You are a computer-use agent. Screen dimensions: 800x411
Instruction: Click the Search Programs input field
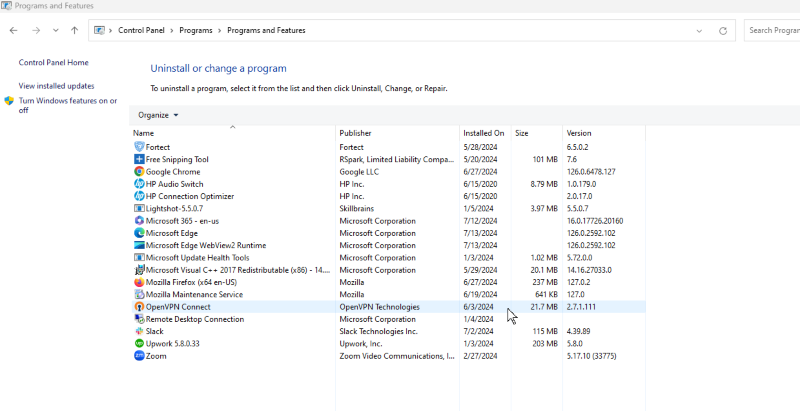(x=772, y=31)
